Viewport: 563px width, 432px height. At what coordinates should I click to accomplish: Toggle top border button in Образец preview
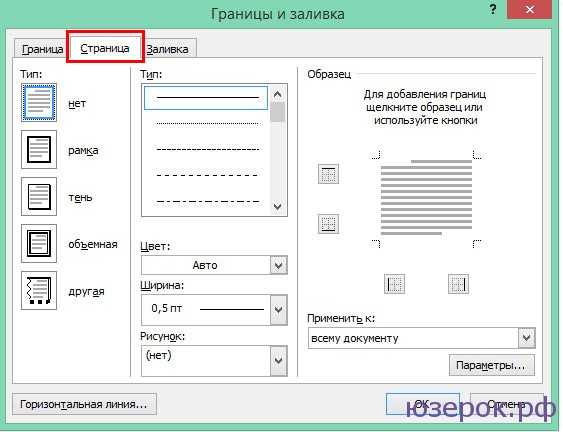pos(328,174)
